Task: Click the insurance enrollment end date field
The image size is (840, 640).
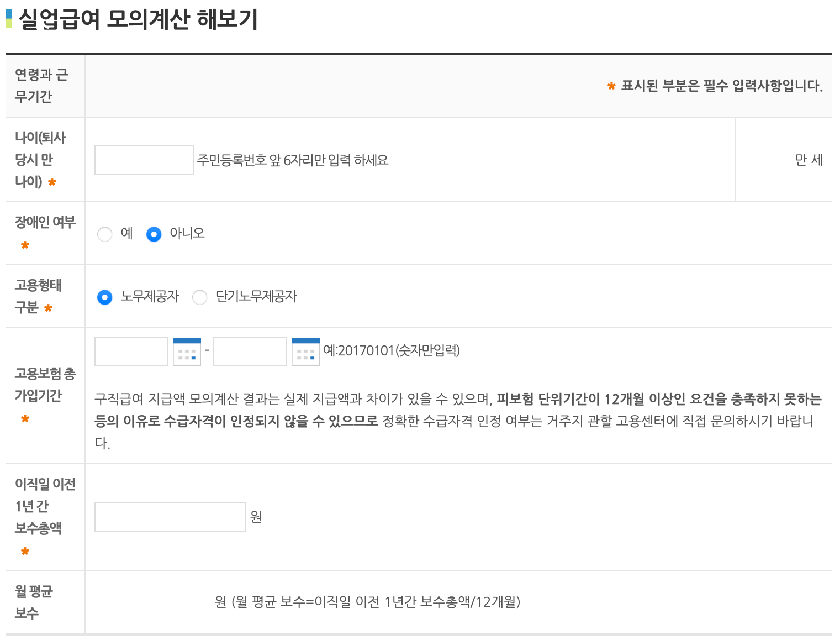Action: (249, 351)
